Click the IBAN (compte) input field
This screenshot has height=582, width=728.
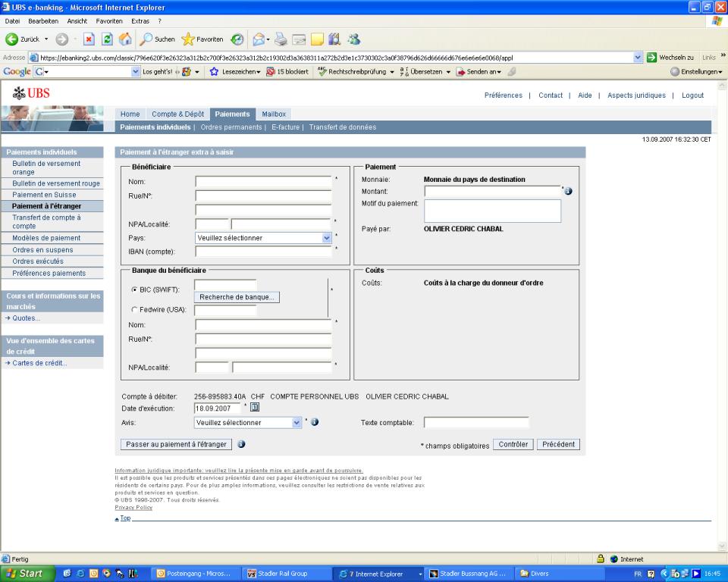[263, 252]
